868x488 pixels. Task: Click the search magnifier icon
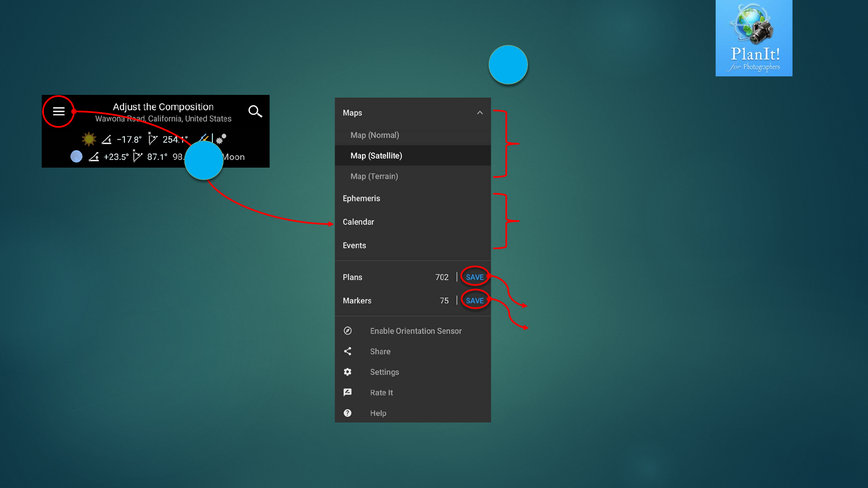tap(255, 111)
